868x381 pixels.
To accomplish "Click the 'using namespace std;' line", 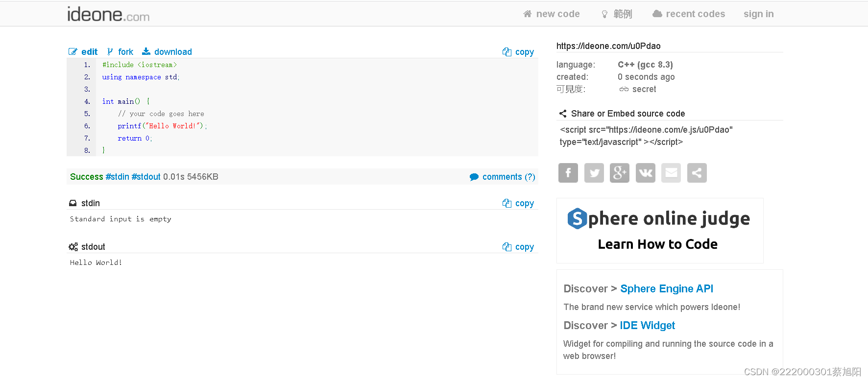I will click(x=141, y=77).
